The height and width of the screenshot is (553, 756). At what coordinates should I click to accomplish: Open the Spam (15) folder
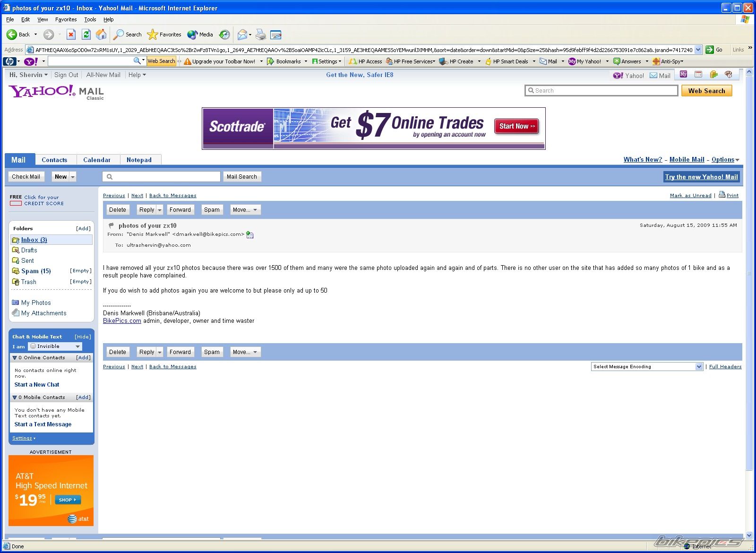coord(36,271)
